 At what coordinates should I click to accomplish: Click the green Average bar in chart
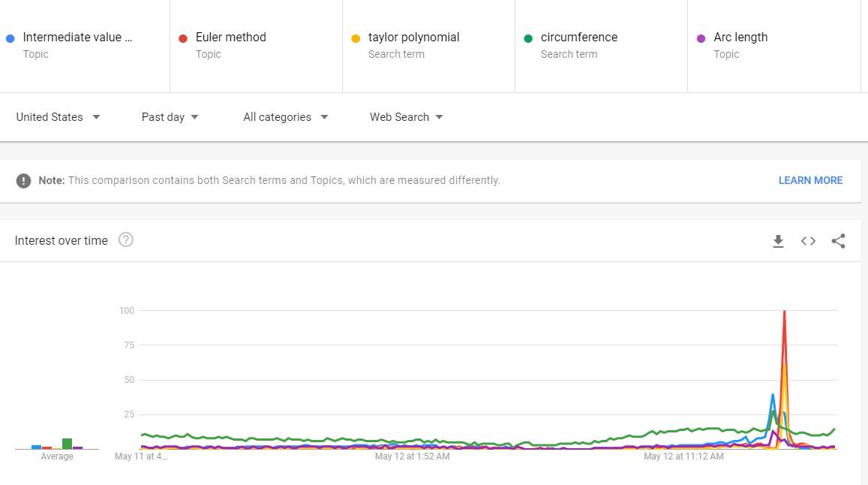pos(67,444)
